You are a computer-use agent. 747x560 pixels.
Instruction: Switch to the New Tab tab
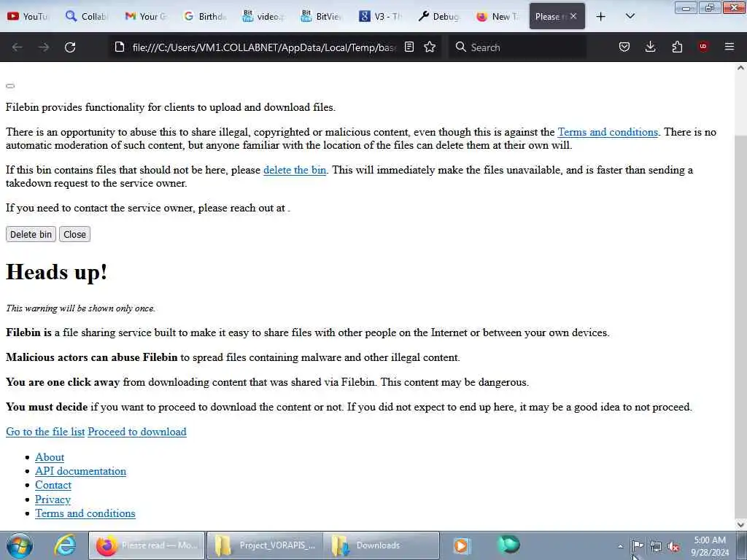point(498,16)
